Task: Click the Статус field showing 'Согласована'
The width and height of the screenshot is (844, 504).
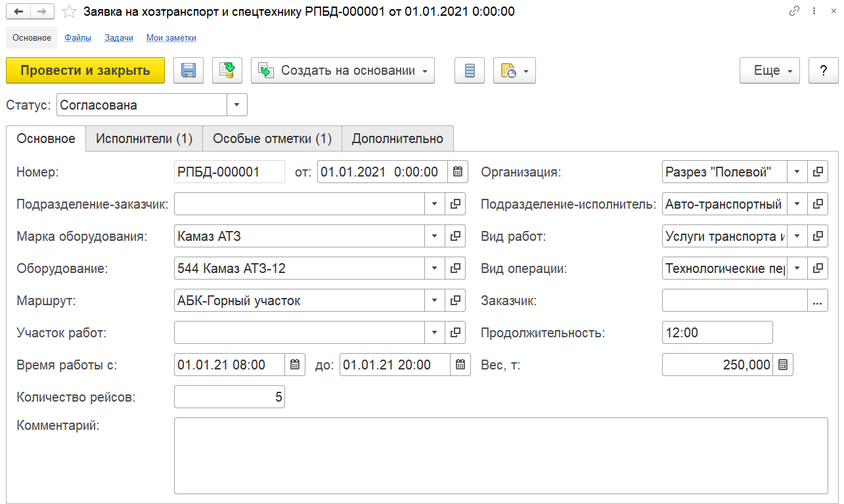Action: [x=142, y=105]
